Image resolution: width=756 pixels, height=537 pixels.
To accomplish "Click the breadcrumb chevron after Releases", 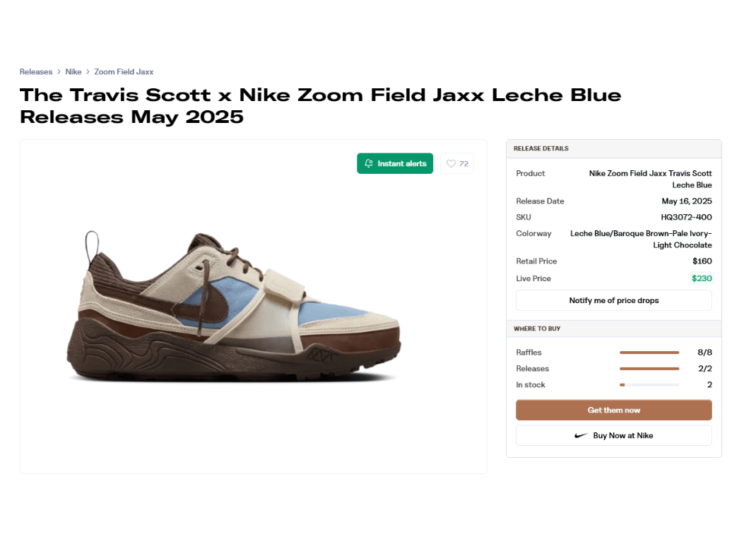I will click(x=59, y=72).
